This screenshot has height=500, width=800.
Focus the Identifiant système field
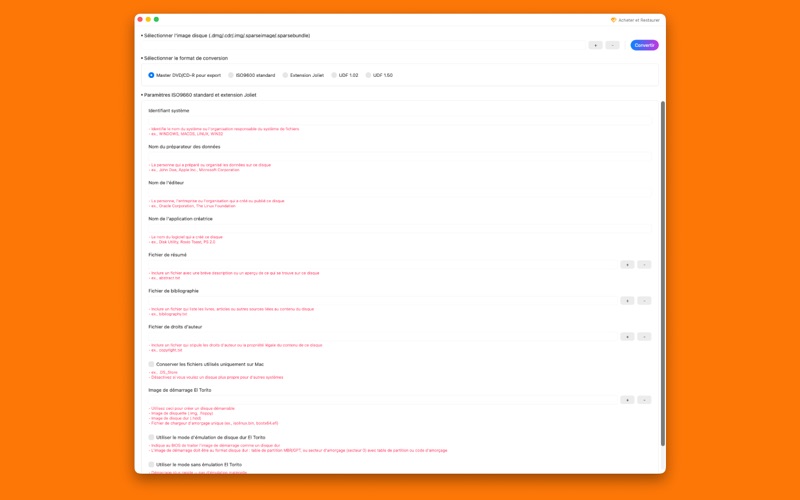click(399, 120)
